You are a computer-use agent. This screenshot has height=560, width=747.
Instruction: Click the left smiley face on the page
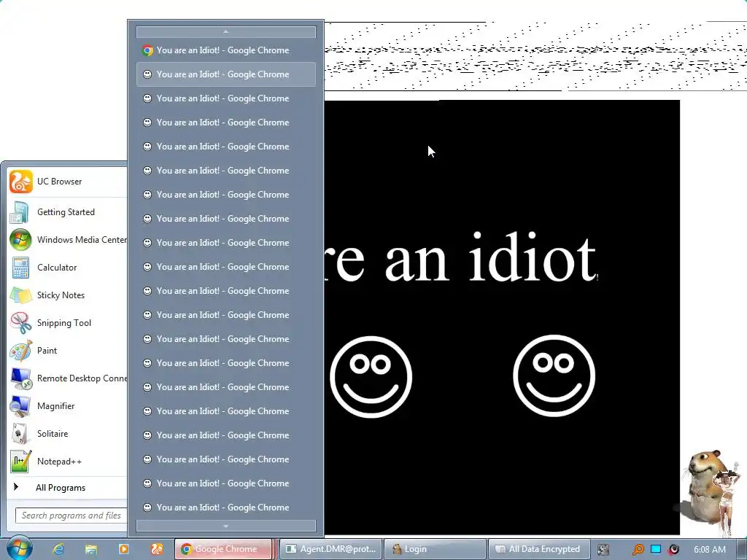pyautogui.click(x=371, y=377)
